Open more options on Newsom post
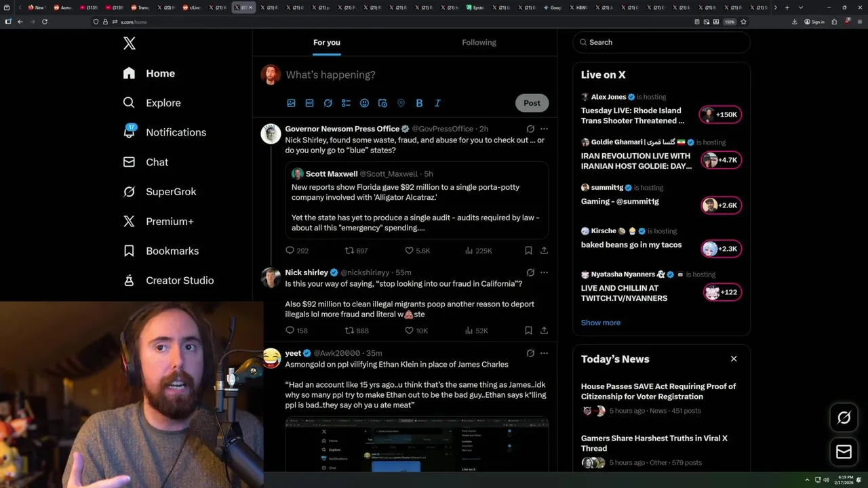868x488 pixels. click(x=544, y=129)
